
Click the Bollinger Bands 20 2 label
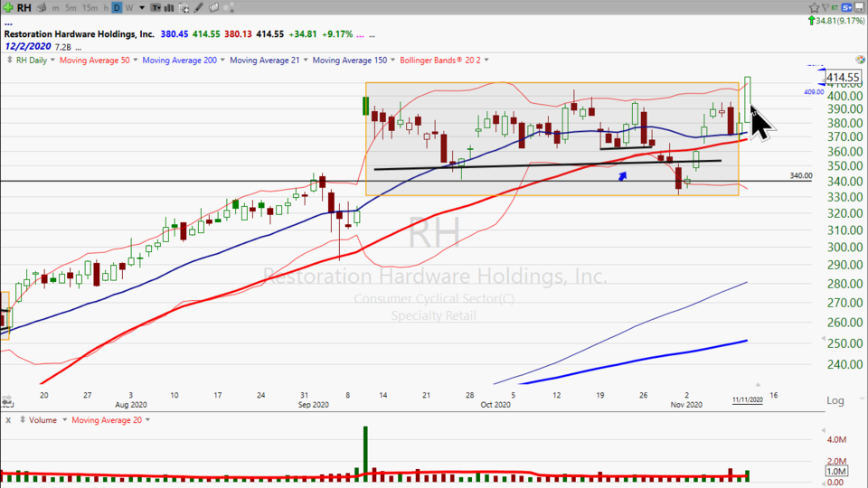point(440,61)
